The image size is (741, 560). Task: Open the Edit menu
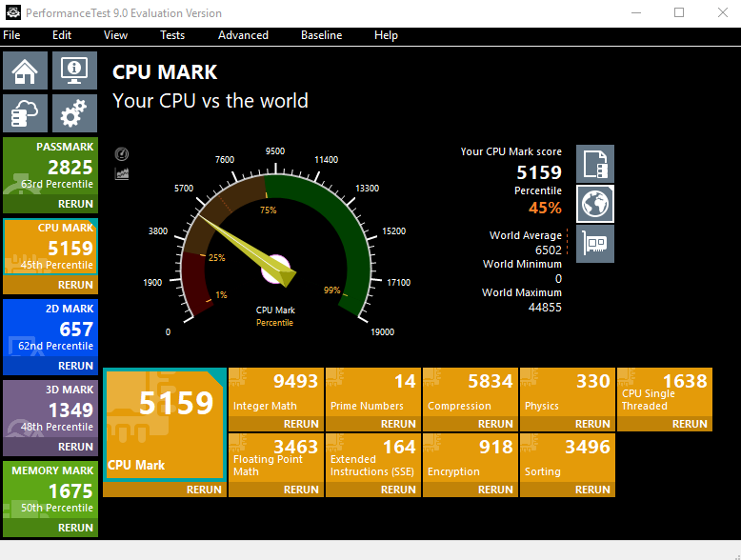click(62, 35)
